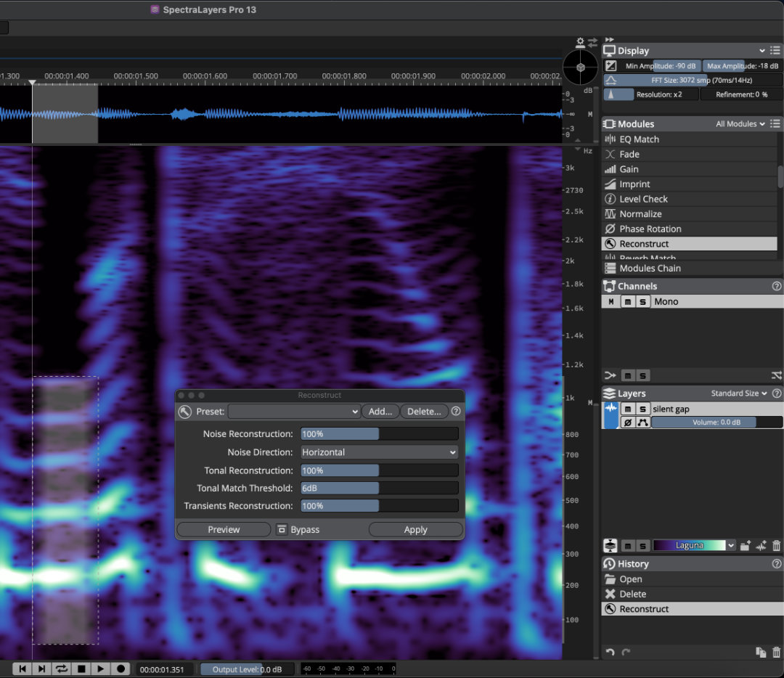Click the envelope curve button on silent gap layer
784x678 pixels.
coord(642,422)
